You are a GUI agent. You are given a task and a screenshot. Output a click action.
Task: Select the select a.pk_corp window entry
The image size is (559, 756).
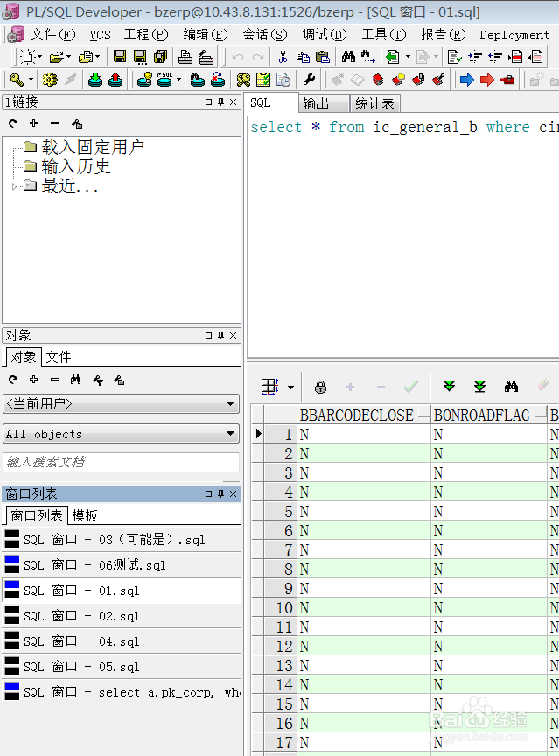[x=122, y=692]
